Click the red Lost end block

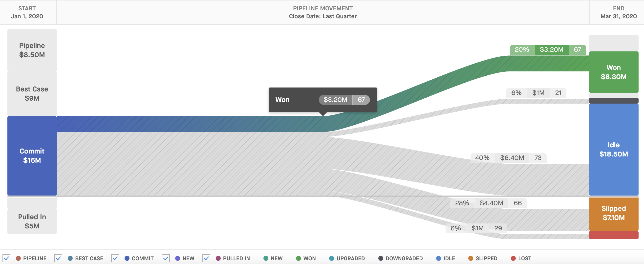point(614,235)
